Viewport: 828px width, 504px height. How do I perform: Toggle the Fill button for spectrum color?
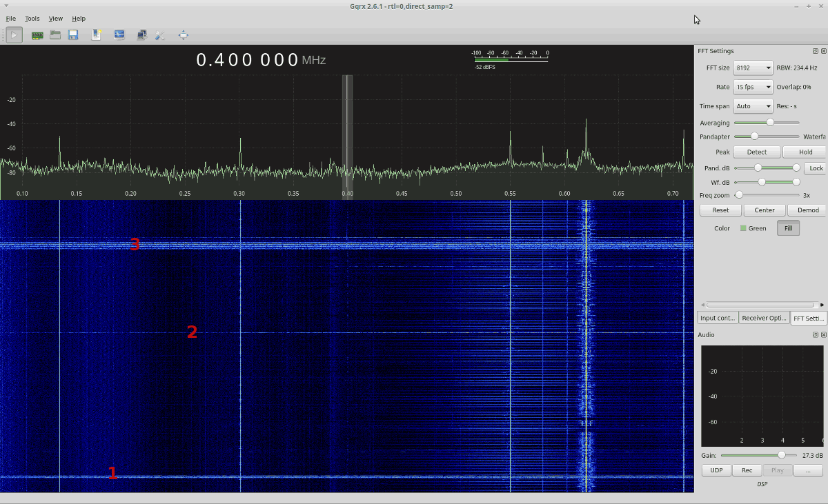coord(788,228)
